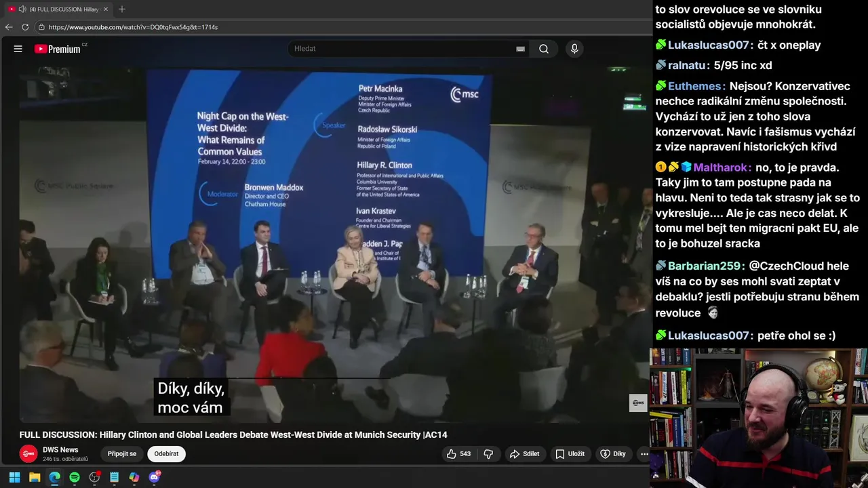The image size is (868, 488).
Task: Click ralnatu username in chat
Action: pyautogui.click(x=686, y=66)
